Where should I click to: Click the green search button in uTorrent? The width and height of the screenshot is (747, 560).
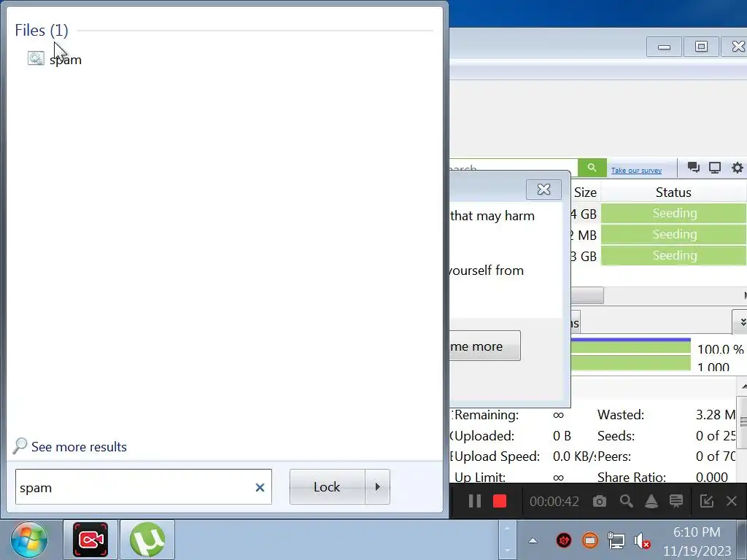coord(592,168)
